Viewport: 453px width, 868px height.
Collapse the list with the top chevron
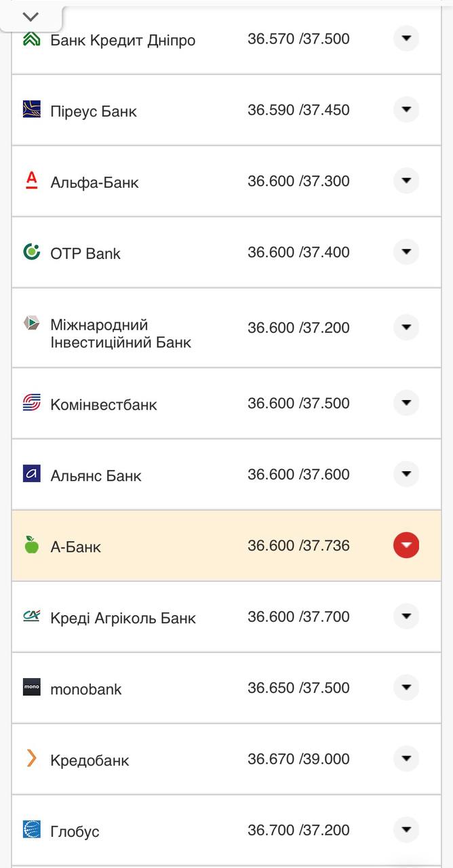click(x=30, y=16)
